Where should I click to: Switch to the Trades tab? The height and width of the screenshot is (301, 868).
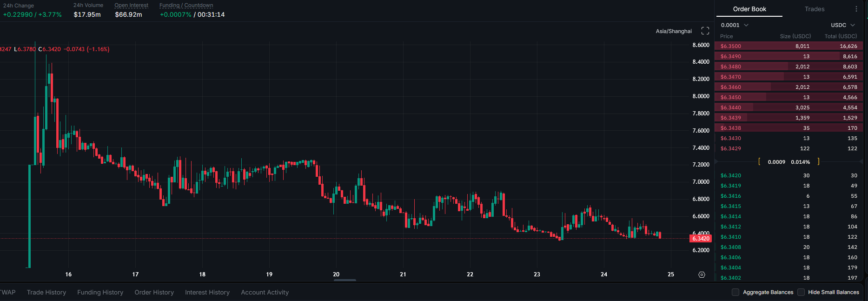[815, 9]
